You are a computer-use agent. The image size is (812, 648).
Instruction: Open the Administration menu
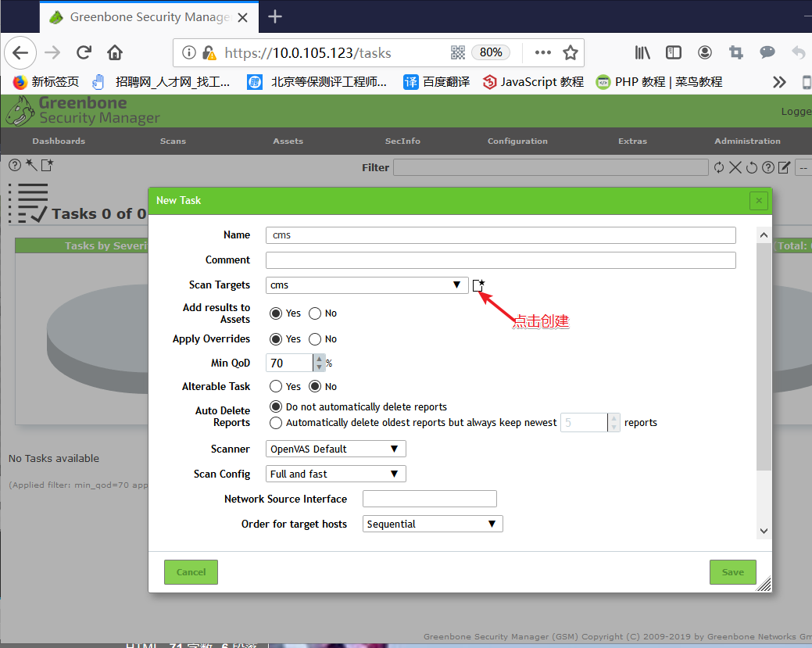pos(747,141)
